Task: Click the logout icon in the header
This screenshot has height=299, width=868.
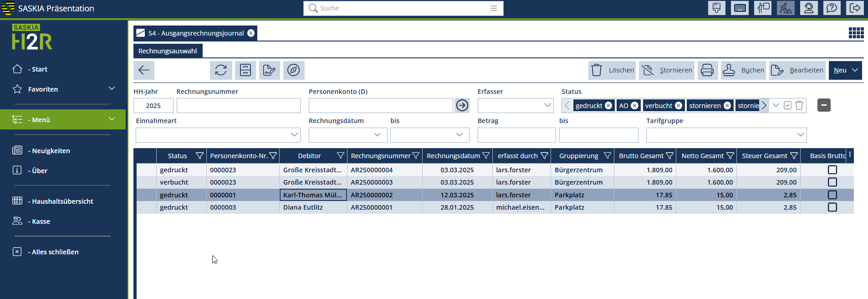Action: point(855,8)
